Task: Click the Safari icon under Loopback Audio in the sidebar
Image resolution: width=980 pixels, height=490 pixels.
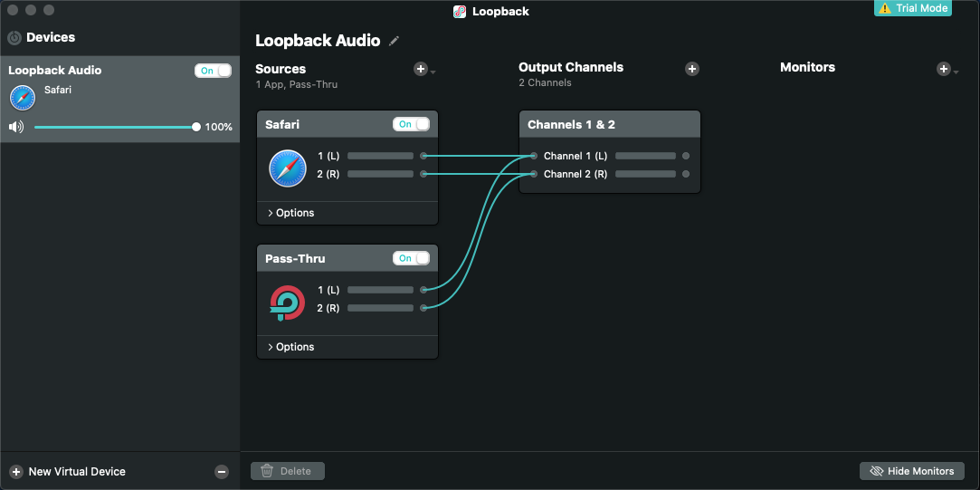Action: point(23,98)
